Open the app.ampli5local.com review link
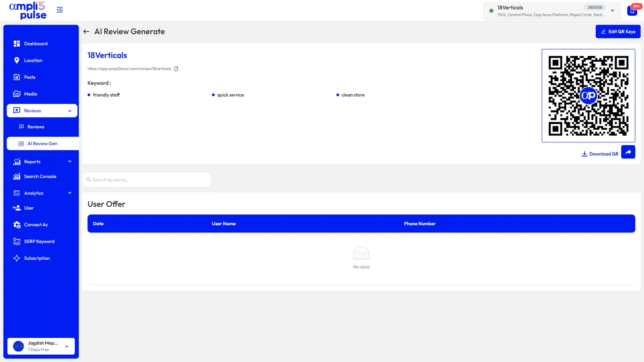The image size is (644, 362). click(129, 69)
